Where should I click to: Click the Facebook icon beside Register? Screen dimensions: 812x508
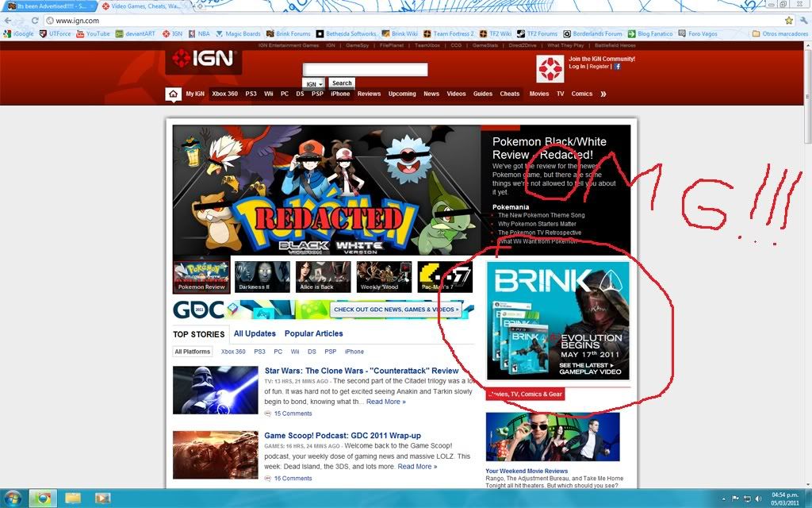point(618,67)
